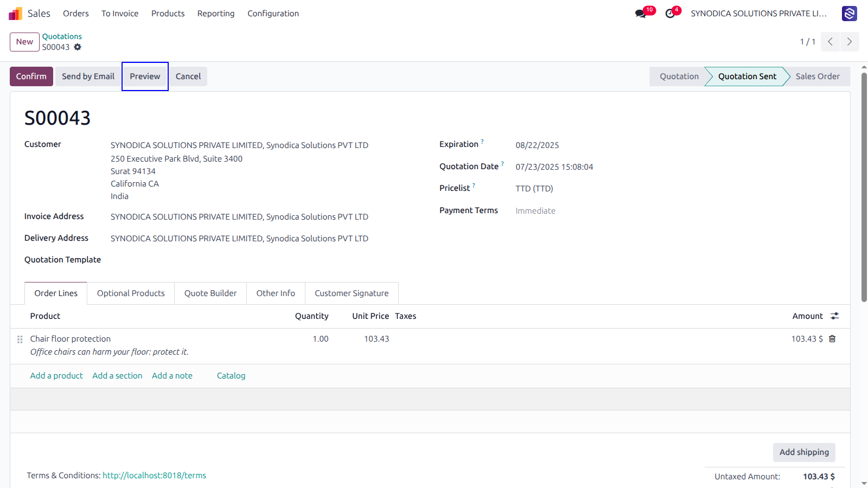Screen dimensions: 868x488
Task: Open the Sales app home icon
Action: (15, 14)
